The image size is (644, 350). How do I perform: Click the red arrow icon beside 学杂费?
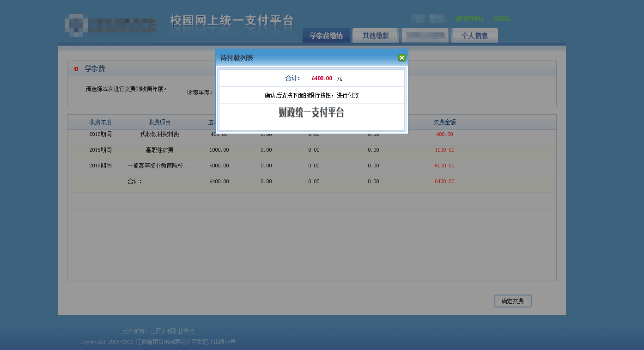click(76, 69)
